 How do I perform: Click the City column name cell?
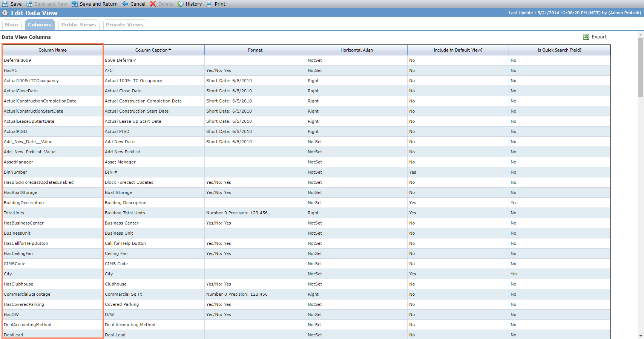[52, 274]
